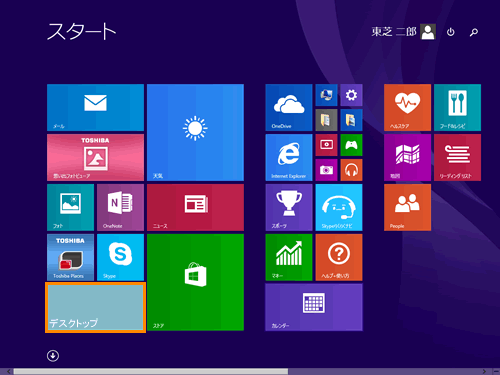500x375 pixels.
Task: Open the Xbox Games controller tile
Action: pos(351,145)
